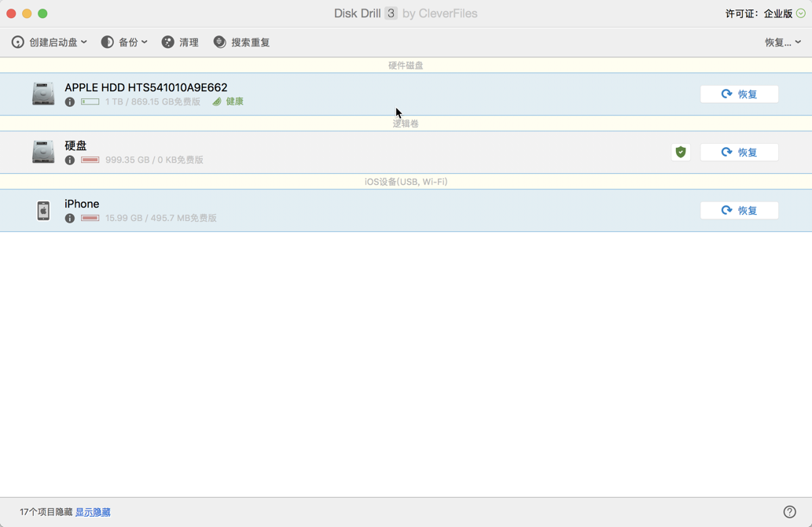Show info for 硬盘 volume
This screenshot has height=527, width=812.
tap(70, 160)
